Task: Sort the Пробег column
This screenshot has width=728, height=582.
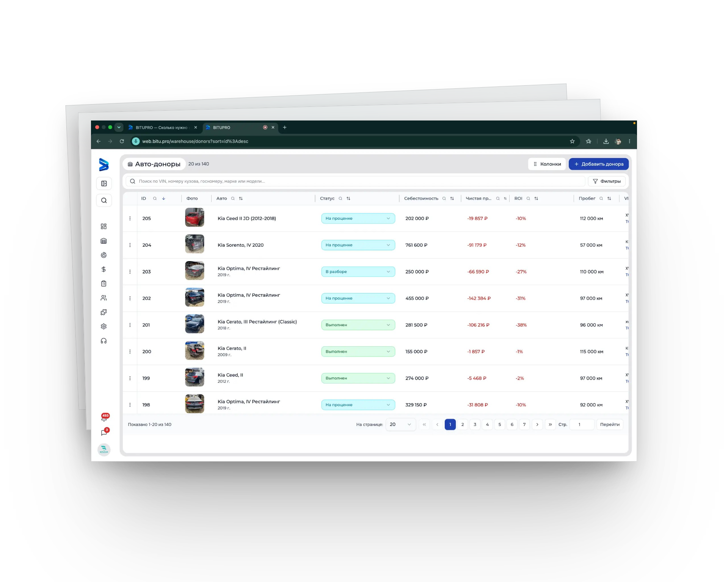Action: click(x=609, y=199)
